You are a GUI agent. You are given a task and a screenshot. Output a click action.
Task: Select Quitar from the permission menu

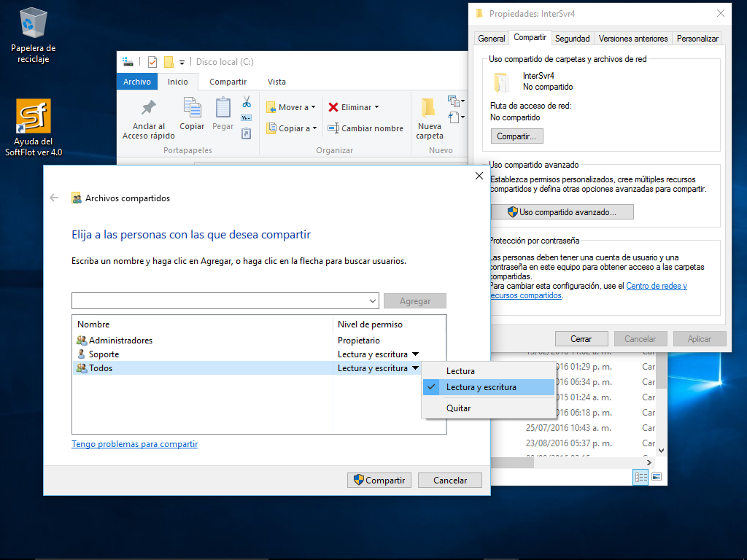(458, 408)
